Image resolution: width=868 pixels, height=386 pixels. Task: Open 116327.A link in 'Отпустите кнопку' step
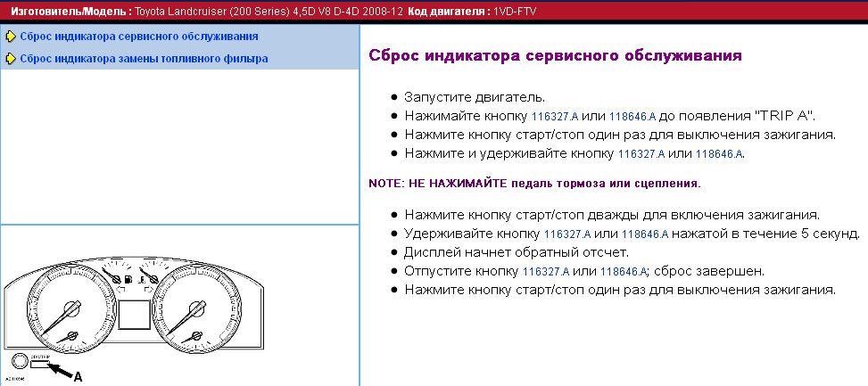click(546, 272)
